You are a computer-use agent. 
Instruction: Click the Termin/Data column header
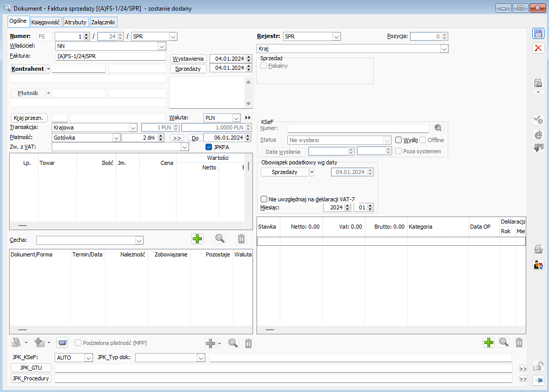tap(88, 254)
